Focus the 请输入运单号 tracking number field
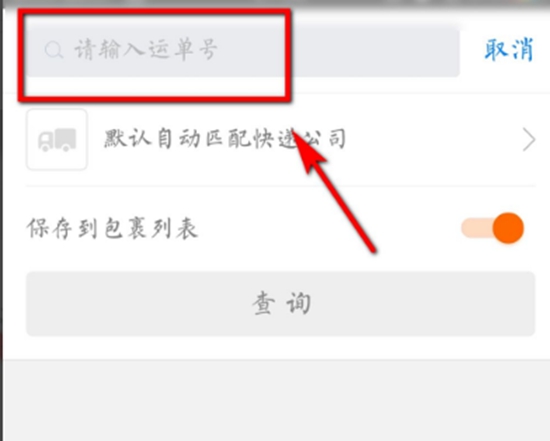Viewport: 550px width, 441px height. (x=243, y=51)
